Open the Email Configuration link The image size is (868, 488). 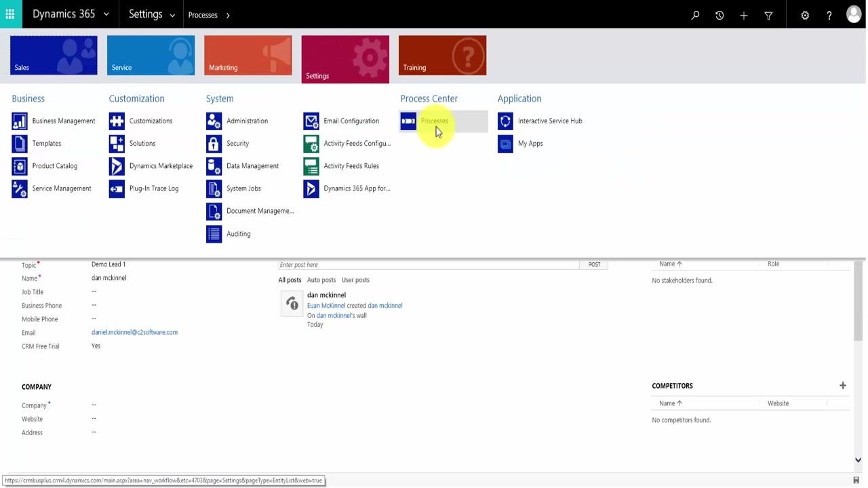pyautogui.click(x=351, y=121)
